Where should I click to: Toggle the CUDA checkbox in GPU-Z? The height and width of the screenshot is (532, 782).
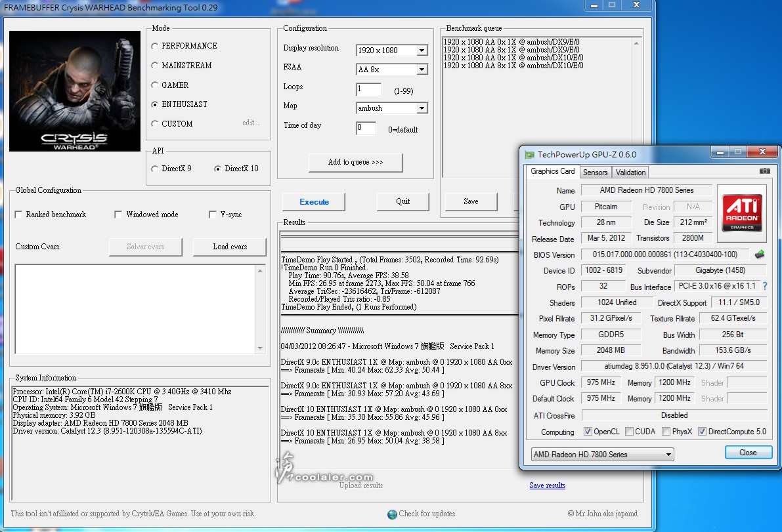[x=630, y=432]
